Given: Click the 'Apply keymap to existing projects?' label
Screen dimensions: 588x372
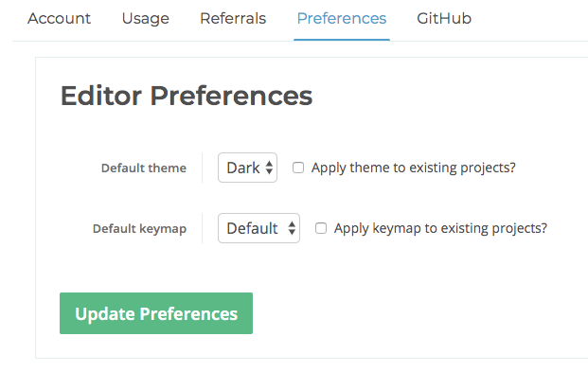Looking at the screenshot, I should click(x=440, y=228).
